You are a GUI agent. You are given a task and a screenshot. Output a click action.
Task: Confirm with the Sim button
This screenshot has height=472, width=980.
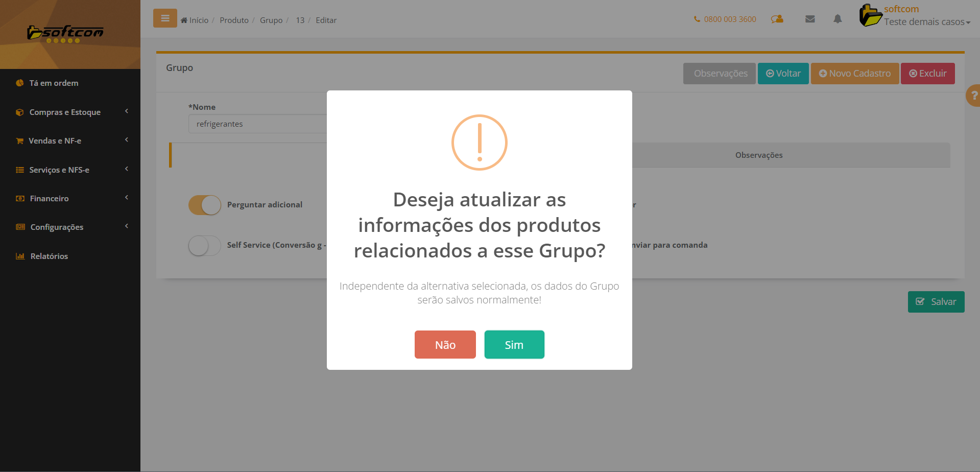point(514,345)
